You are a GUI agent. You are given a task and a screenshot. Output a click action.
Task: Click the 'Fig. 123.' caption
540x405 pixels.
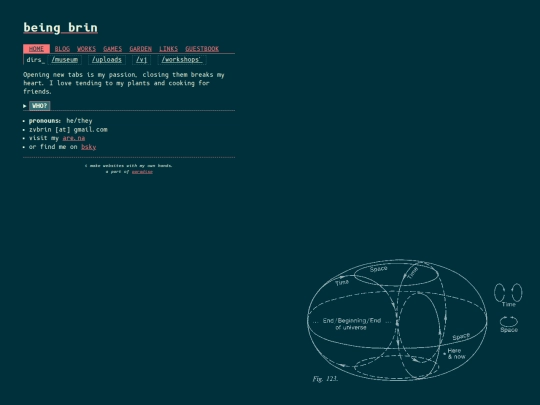[x=325, y=379]
